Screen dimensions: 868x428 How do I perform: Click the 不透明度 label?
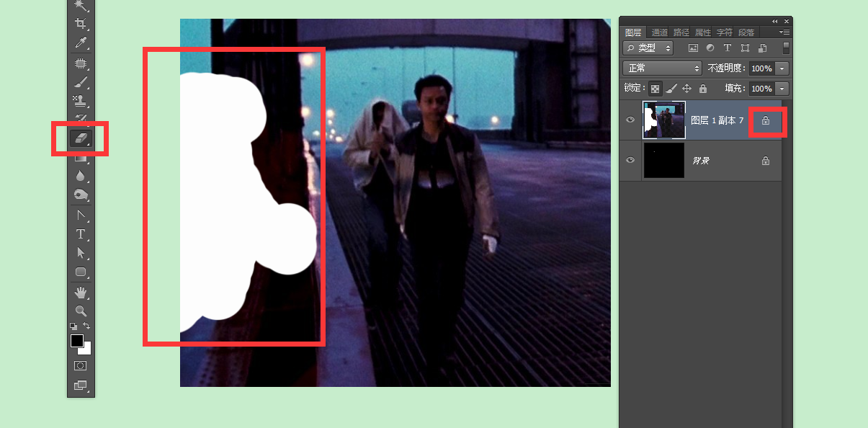point(727,68)
